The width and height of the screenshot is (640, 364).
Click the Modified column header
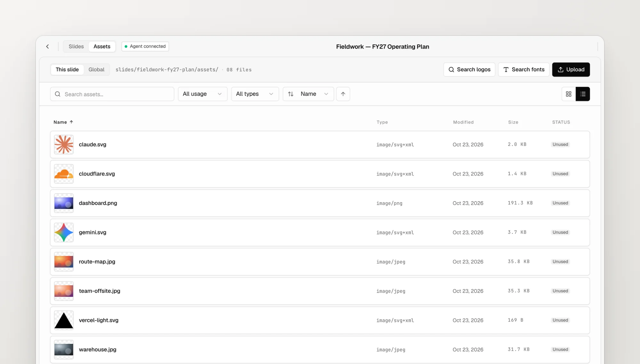[x=463, y=122]
